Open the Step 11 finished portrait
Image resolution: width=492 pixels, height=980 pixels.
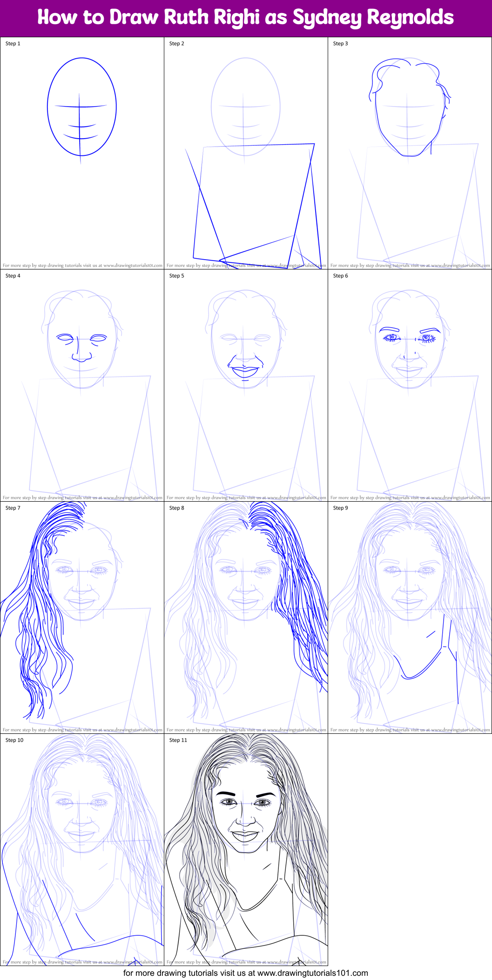(246, 850)
